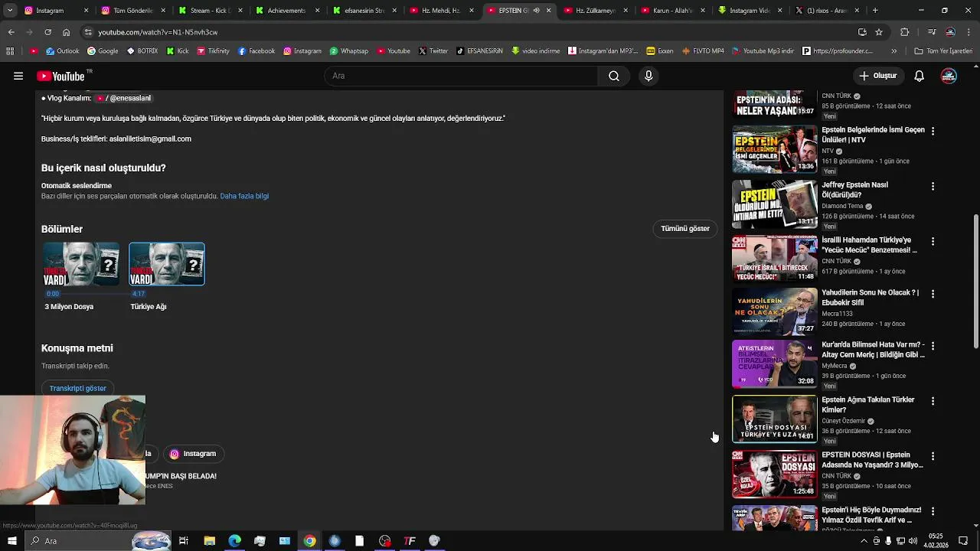Click Tümünü göster for chapters
The width and height of the screenshot is (980, 551).
pyautogui.click(x=685, y=229)
